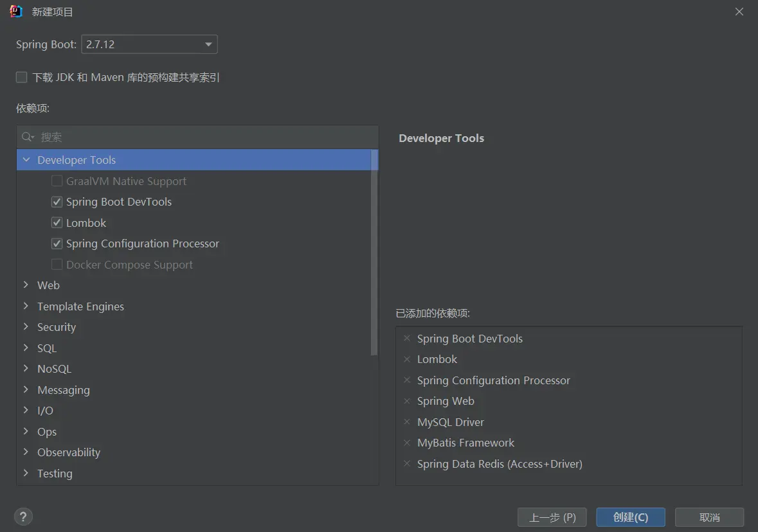
Task: Expand the Messaging category
Action: pyautogui.click(x=26, y=389)
